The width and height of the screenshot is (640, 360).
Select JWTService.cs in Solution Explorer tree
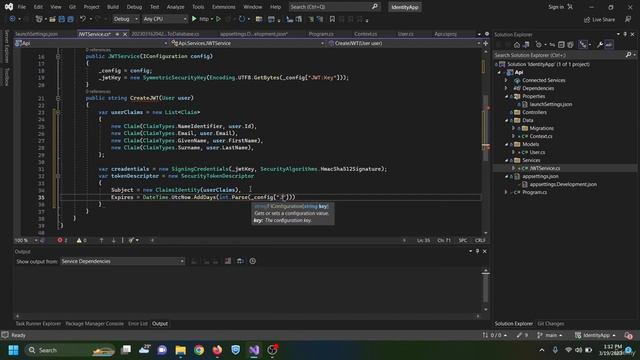(x=545, y=168)
